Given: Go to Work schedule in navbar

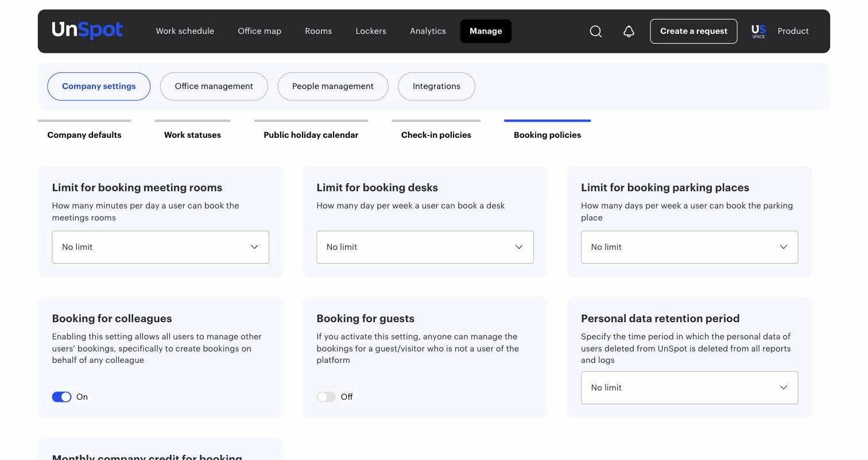Looking at the screenshot, I should click(185, 31).
